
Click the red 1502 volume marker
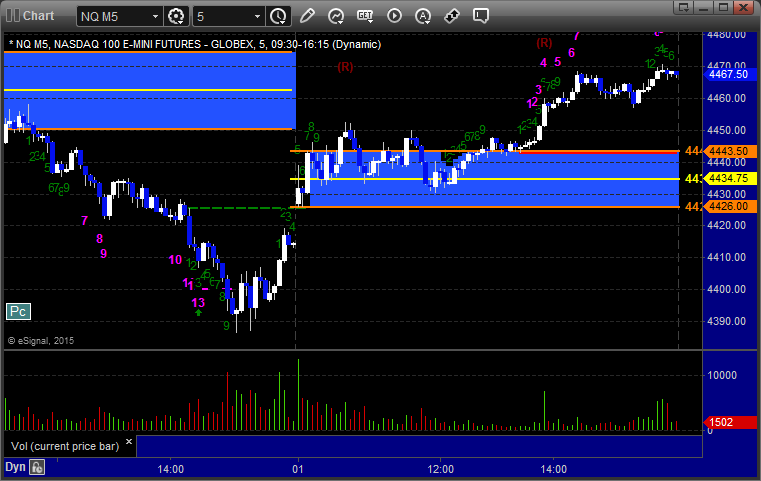[729, 422]
